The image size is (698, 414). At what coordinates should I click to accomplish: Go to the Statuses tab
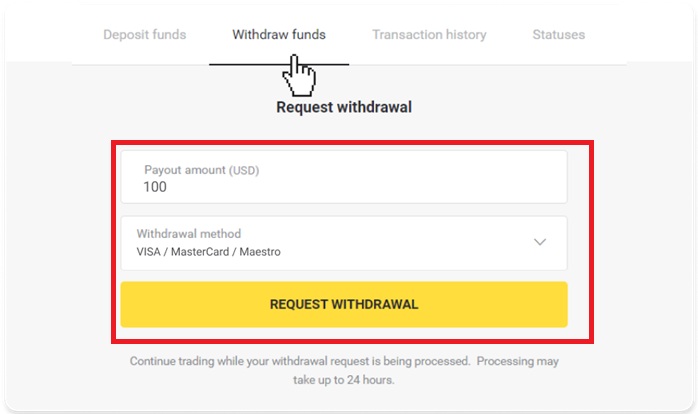[x=559, y=34]
